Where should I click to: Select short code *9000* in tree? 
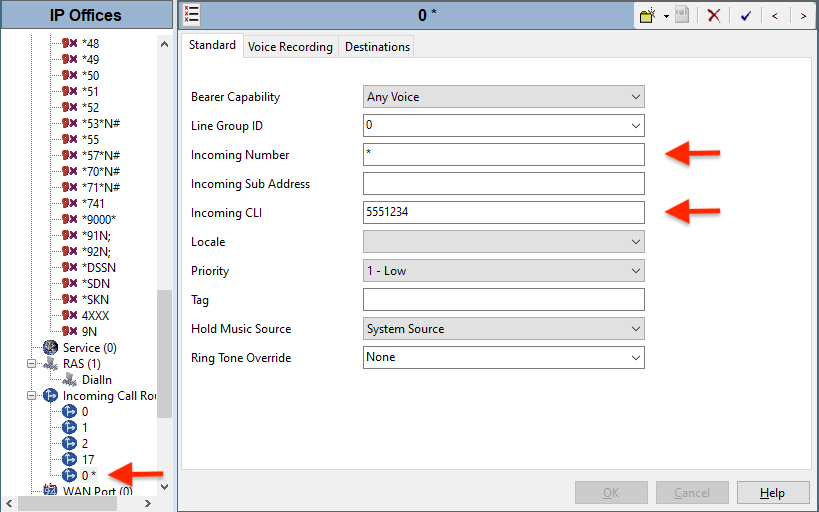99,219
